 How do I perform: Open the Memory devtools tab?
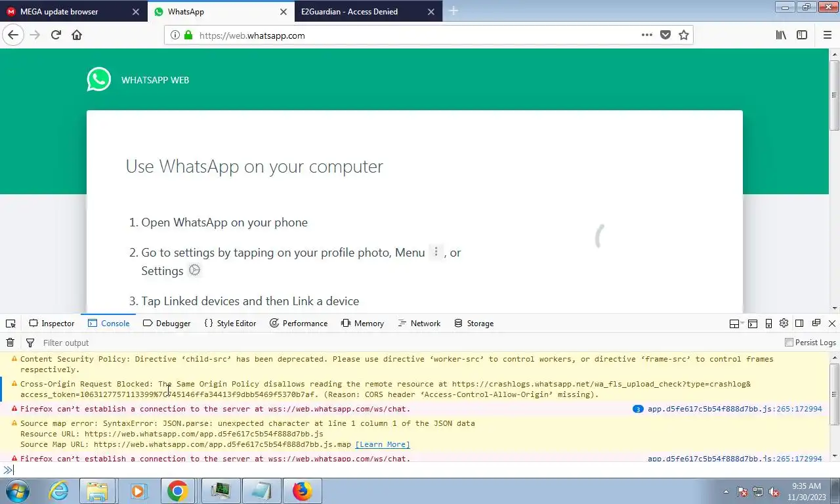pyautogui.click(x=362, y=324)
